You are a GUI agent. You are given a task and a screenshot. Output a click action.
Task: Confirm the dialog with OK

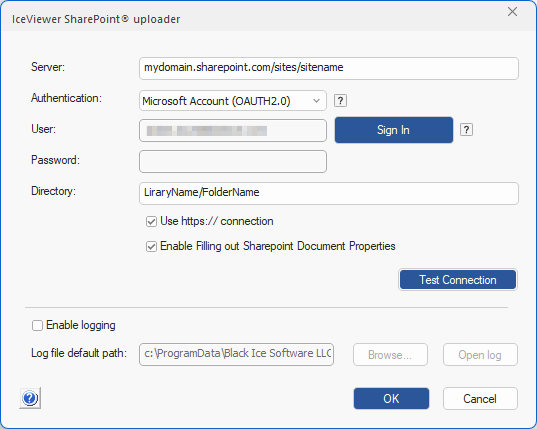[x=391, y=399]
